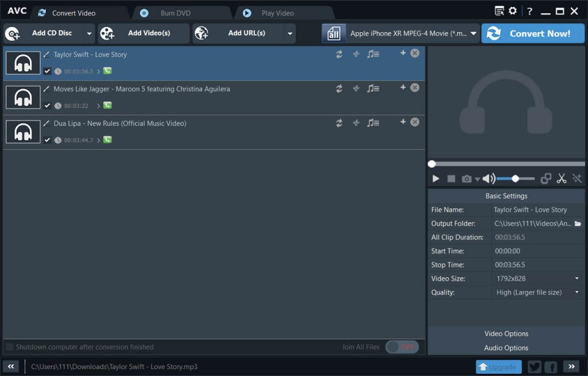Expand the Add URL(s) dropdown arrow
The height and width of the screenshot is (376, 588).
coord(290,33)
